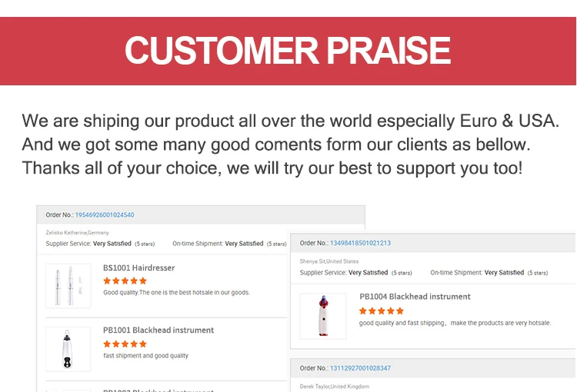The height and width of the screenshot is (392, 577).
Task: Click the star rating under BS1001 Hairdresser
Action: pyautogui.click(x=125, y=281)
